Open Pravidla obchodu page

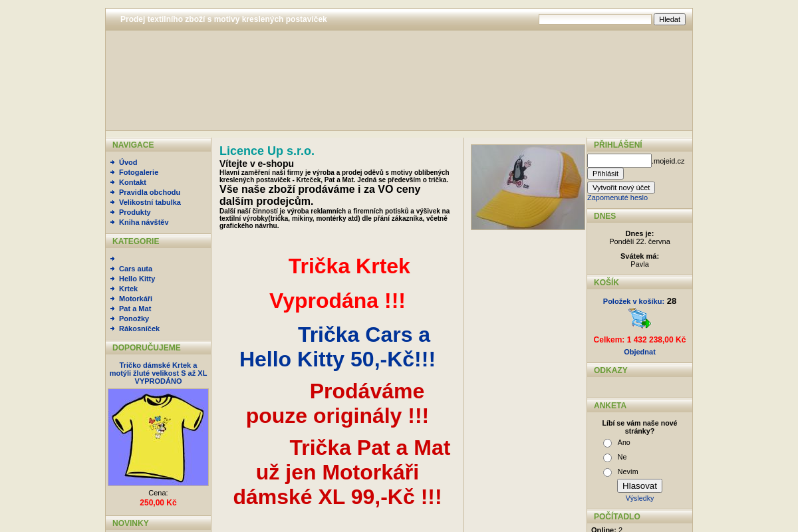(x=150, y=192)
